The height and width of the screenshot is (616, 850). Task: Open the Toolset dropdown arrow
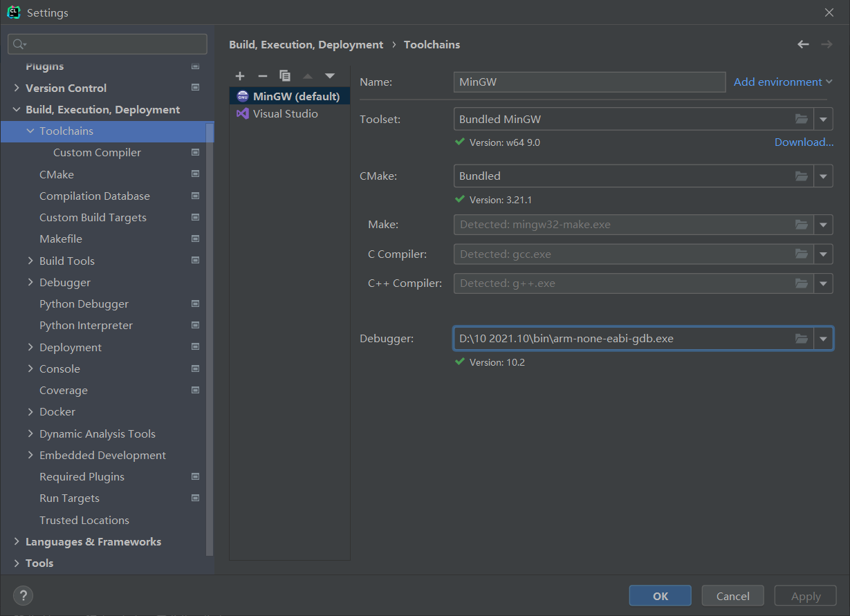[x=823, y=119]
